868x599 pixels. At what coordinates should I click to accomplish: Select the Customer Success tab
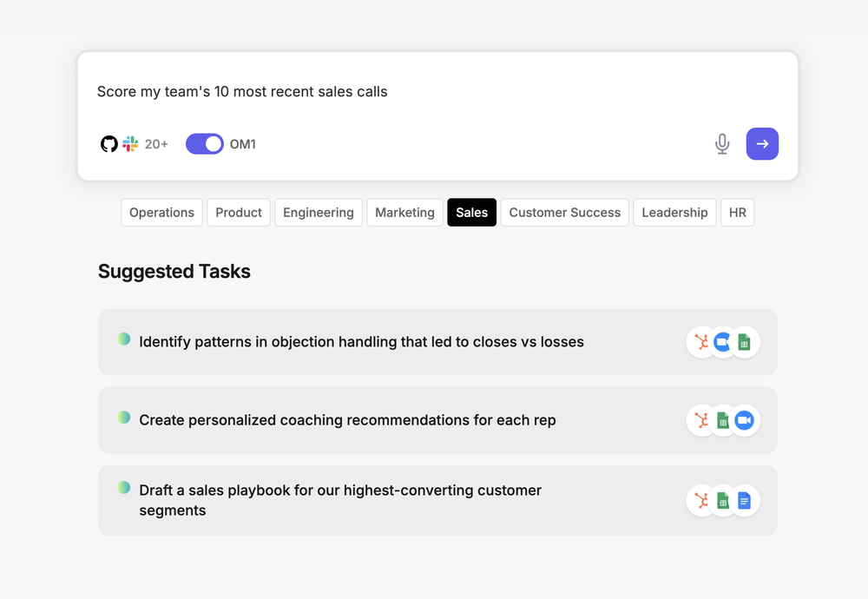(x=564, y=212)
